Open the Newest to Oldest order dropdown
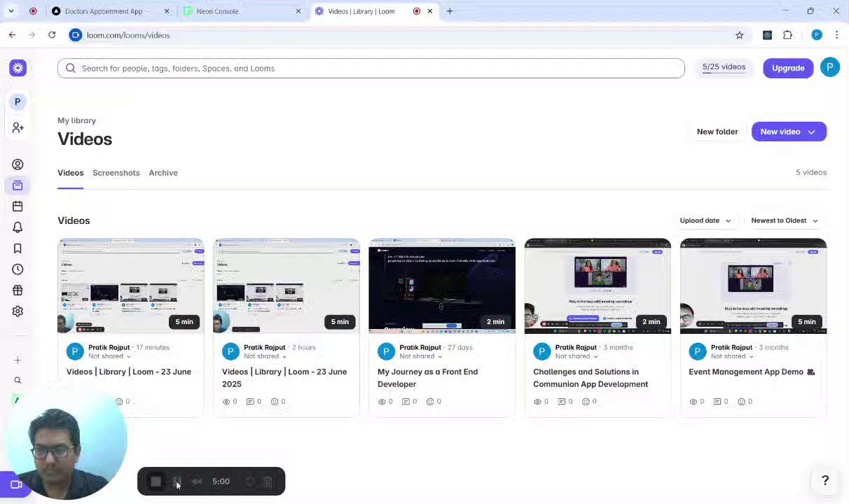Screen dimensions: 849x504 coord(784,220)
